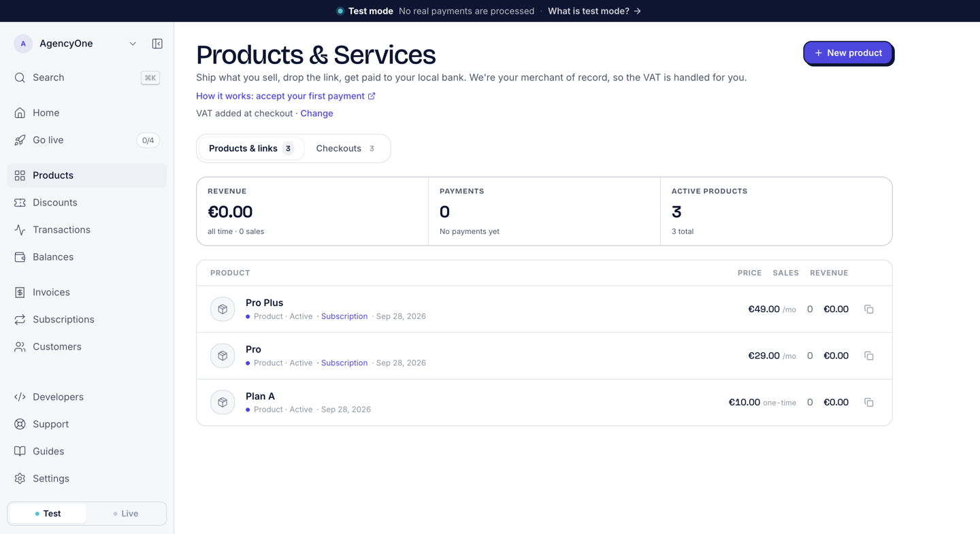The height and width of the screenshot is (534, 980).
Task: Open 'What is test mode?' link
Action: coord(594,11)
